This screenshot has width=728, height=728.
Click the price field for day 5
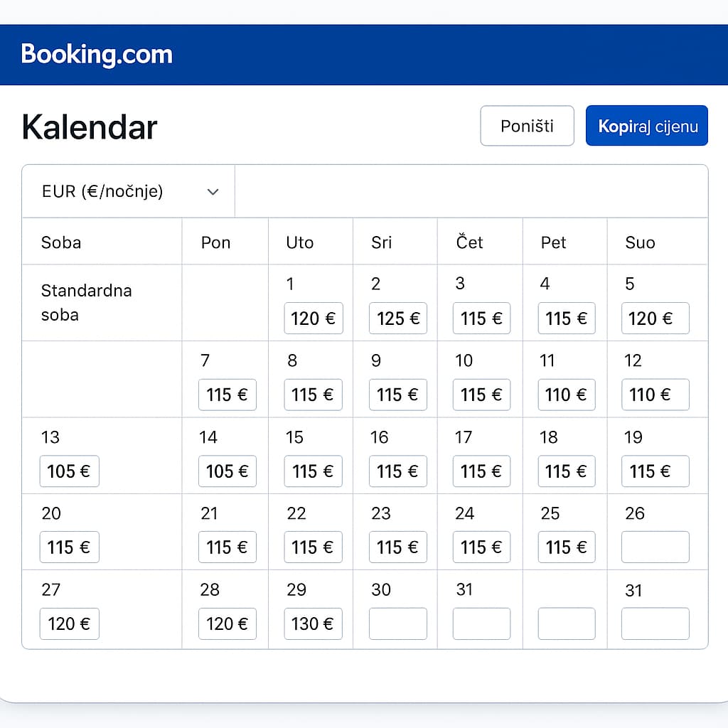pos(655,318)
